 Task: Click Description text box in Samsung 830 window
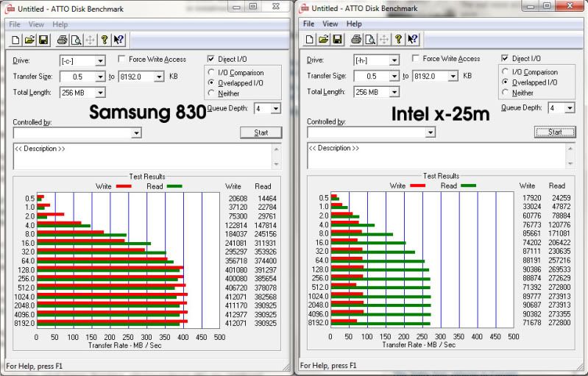(143, 156)
